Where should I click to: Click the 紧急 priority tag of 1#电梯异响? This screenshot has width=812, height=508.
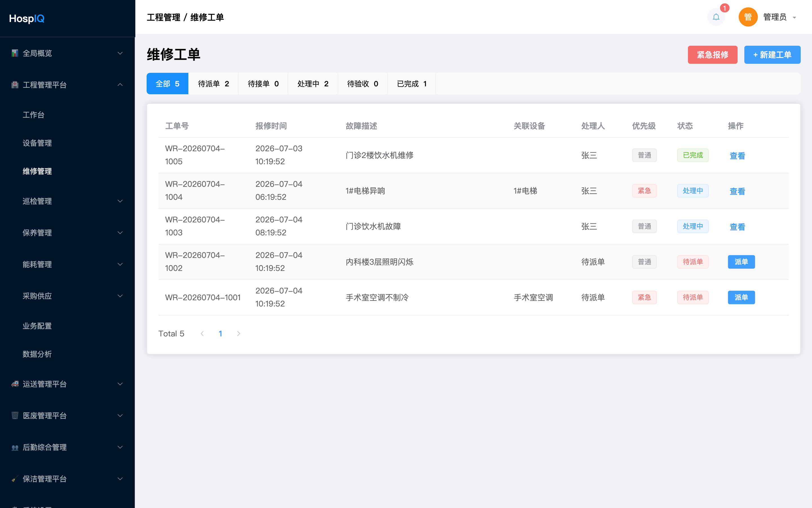644,191
